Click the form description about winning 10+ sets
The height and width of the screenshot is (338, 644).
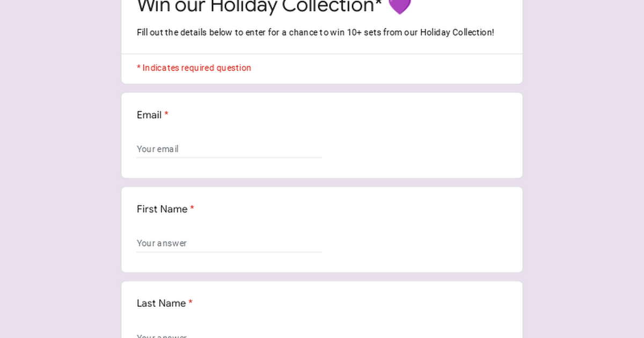pyautogui.click(x=316, y=32)
